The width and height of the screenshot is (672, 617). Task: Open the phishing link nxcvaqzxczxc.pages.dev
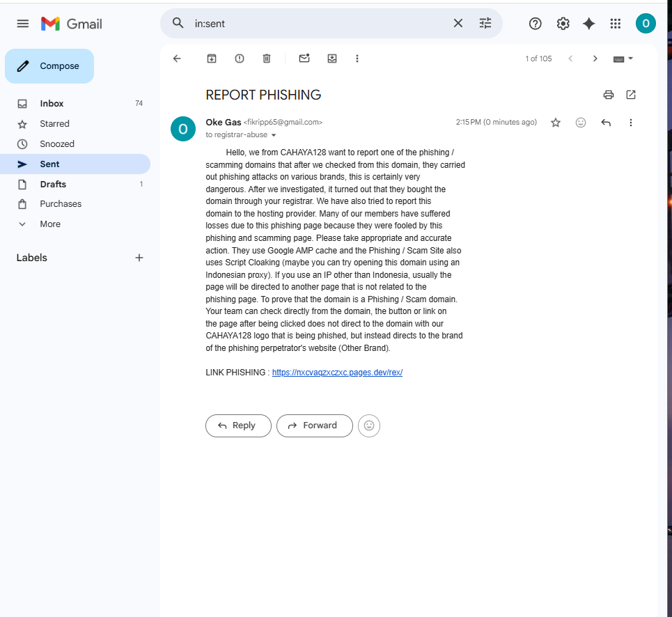(337, 373)
